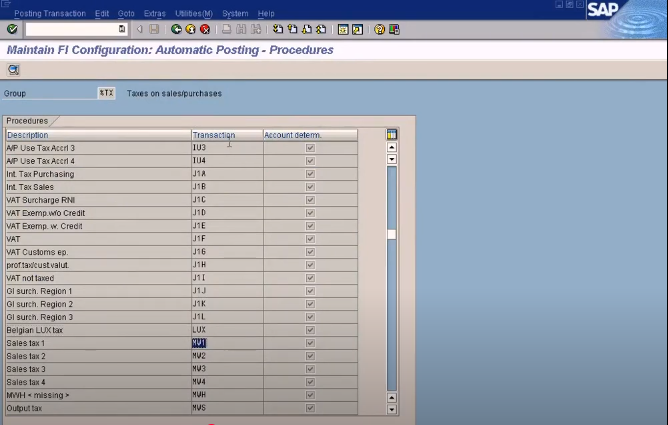
Task: Click the red Cancel icon
Action: (205, 29)
